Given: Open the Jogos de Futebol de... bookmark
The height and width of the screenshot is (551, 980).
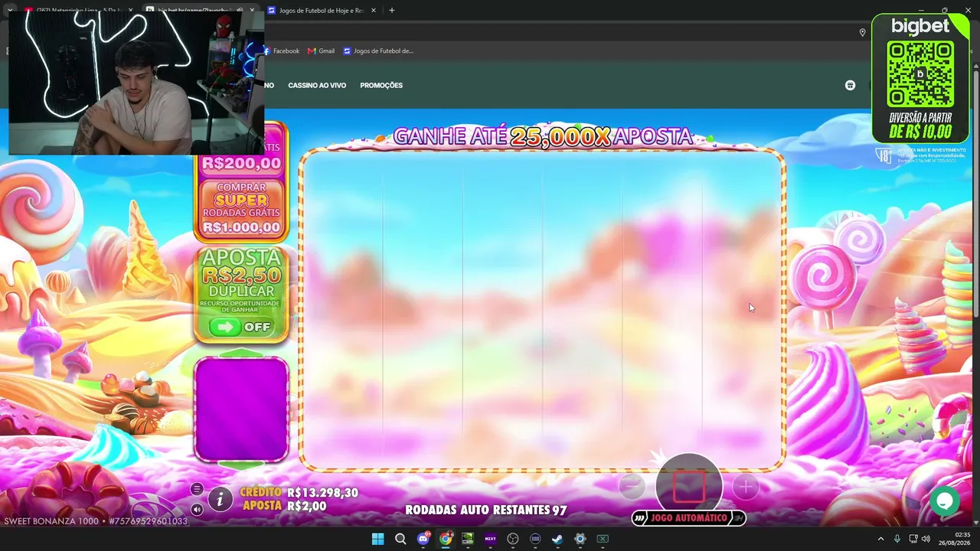Looking at the screenshot, I should [378, 51].
